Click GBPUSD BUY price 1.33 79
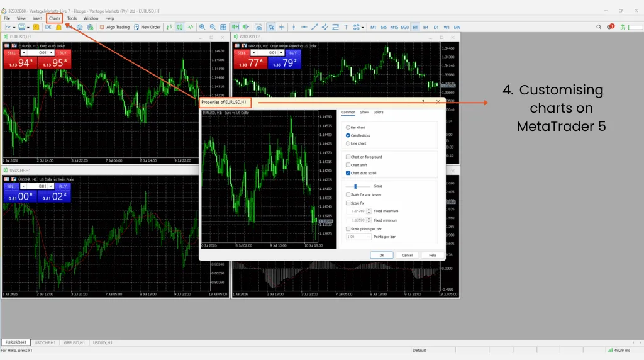This screenshot has width=644, height=360. pyautogui.click(x=284, y=62)
